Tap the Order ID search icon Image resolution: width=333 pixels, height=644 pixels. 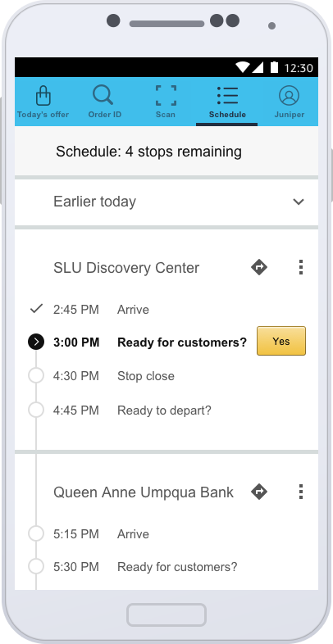pyautogui.click(x=103, y=95)
